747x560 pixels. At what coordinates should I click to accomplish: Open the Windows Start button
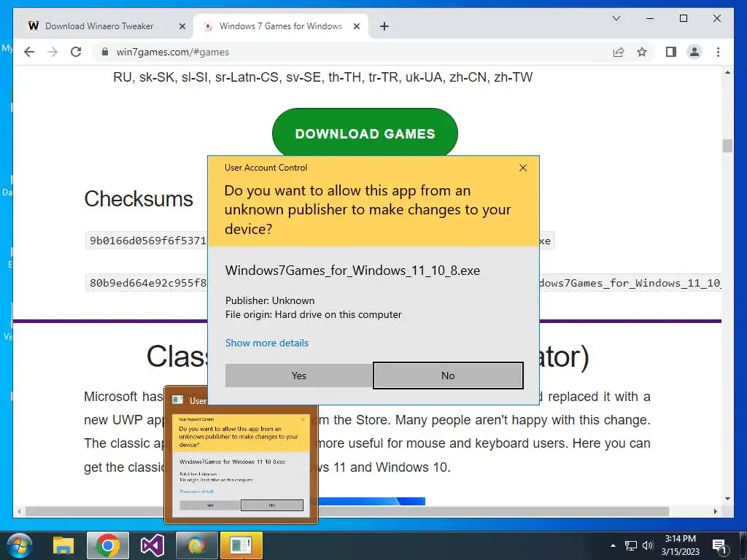coord(18,545)
